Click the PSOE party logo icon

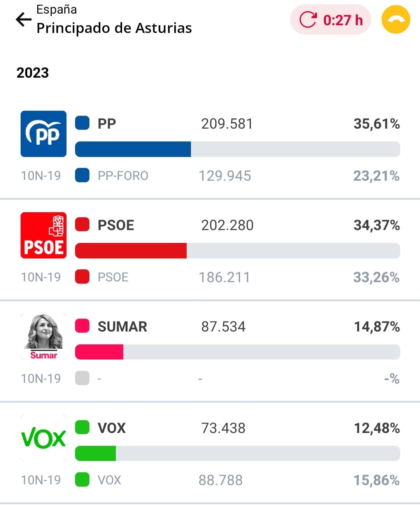pos(44,235)
